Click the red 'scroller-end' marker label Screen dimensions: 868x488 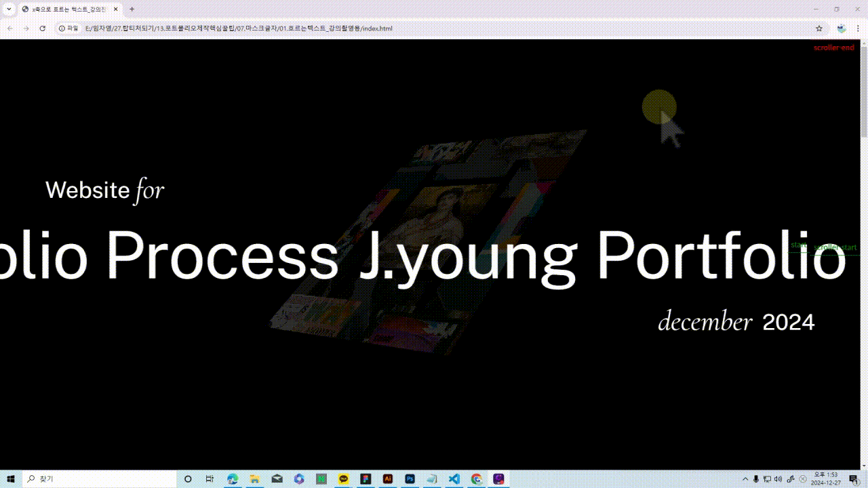pyautogui.click(x=834, y=47)
